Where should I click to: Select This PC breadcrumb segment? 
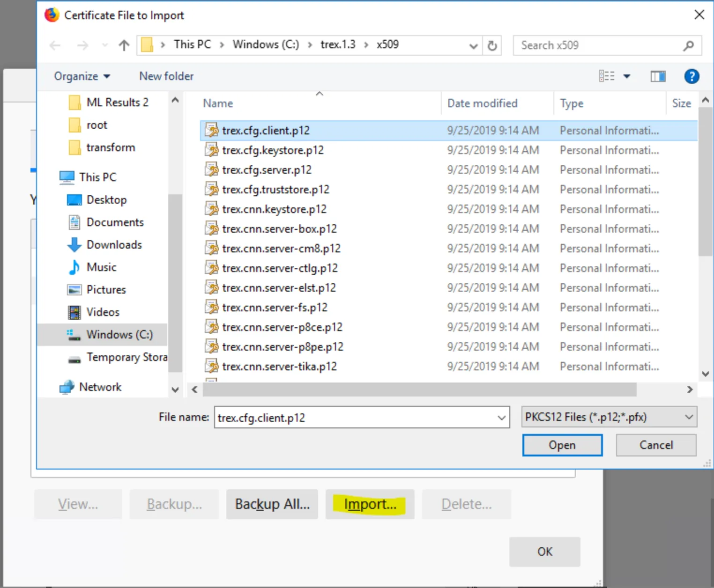[x=192, y=44]
